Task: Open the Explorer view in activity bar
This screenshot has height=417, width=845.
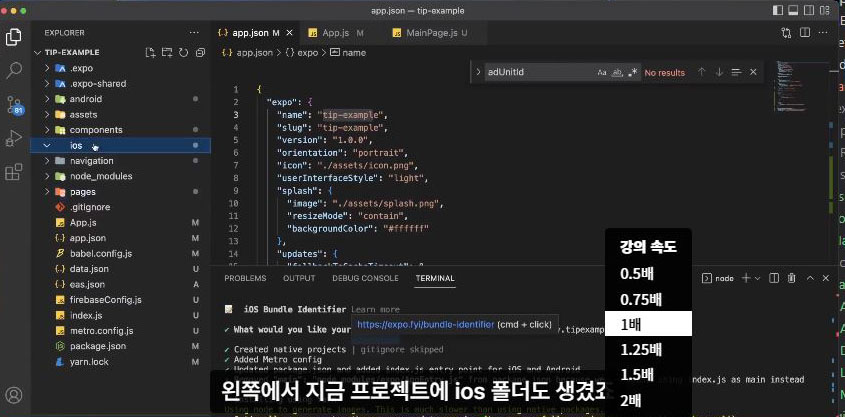Action: (x=13, y=37)
